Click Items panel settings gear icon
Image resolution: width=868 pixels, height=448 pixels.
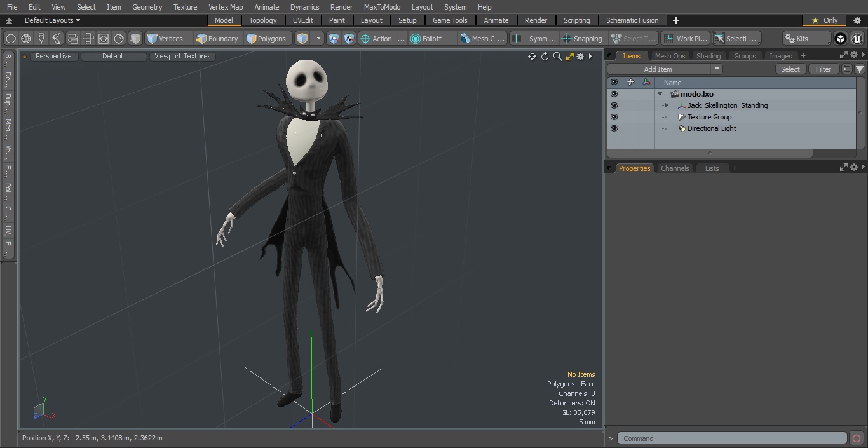point(854,55)
